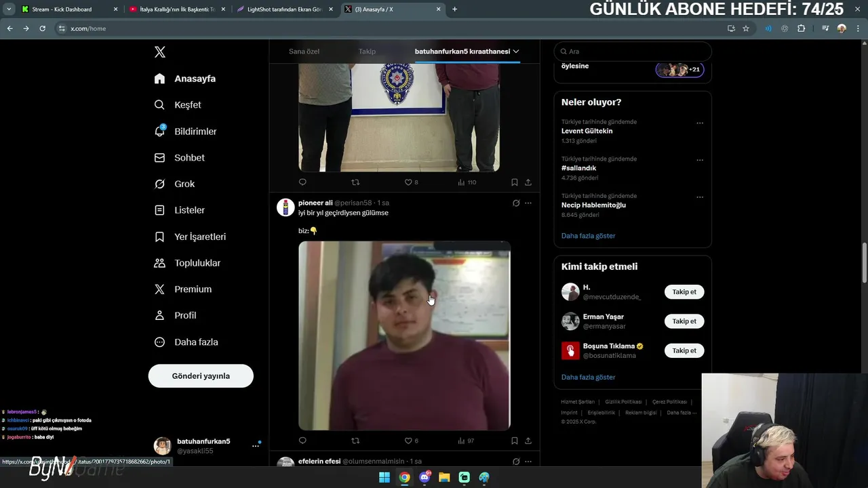The height and width of the screenshot is (488, 868).
Task: Click the X logo in sidebar
Action: (x=160, y=52)
